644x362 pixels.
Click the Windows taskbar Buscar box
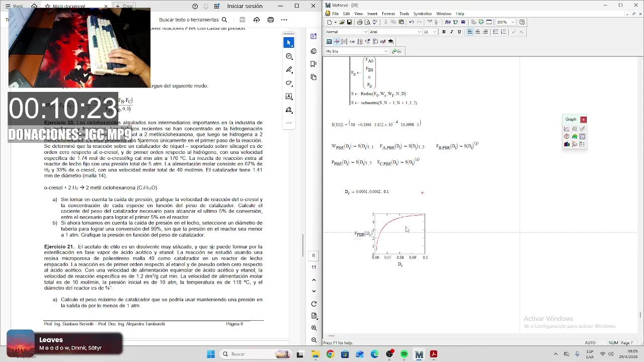coord(255,354)
